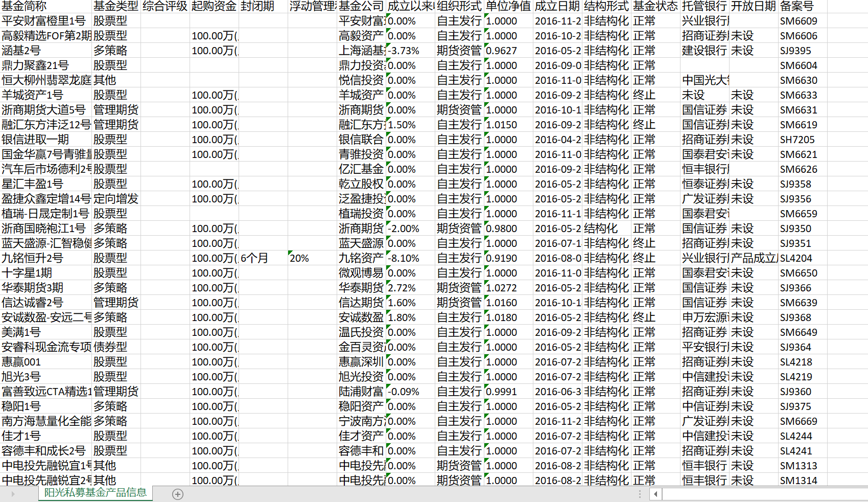Screen dimensions: 868x502
Task: Click the fund type cell 债券型
Action: (x=110, y=347)
